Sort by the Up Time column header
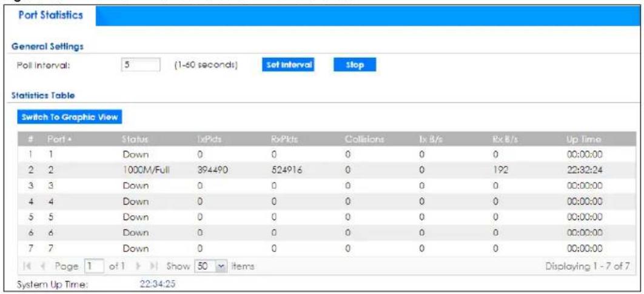The width and height of the screenshot is (644, 294). (x=583, y=139)
